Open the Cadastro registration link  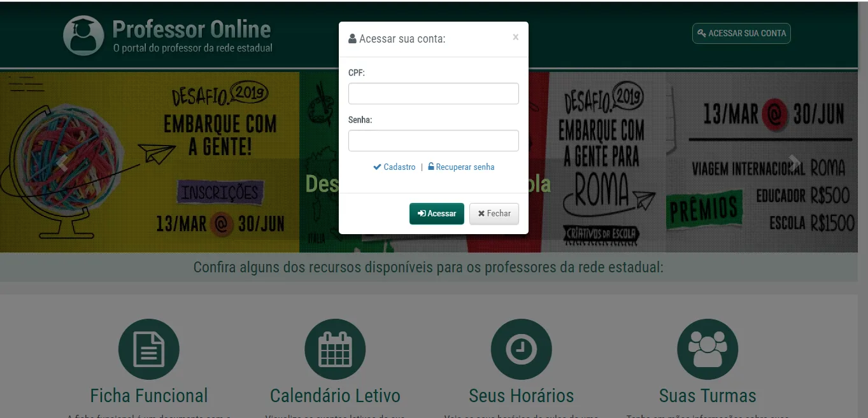coord(395,167)
